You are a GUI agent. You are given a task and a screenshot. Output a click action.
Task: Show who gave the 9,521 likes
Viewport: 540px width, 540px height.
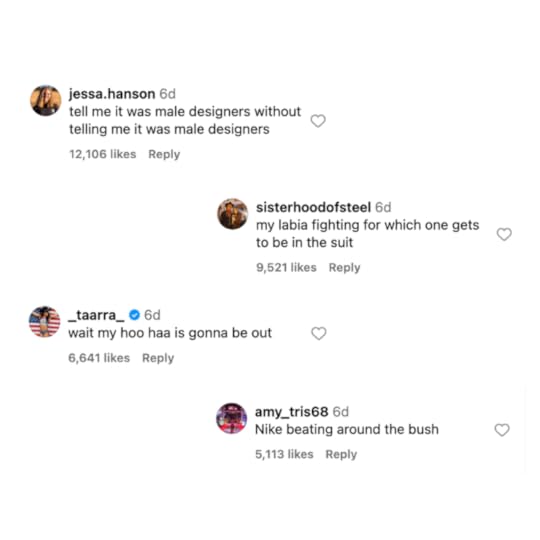(286, 267)
